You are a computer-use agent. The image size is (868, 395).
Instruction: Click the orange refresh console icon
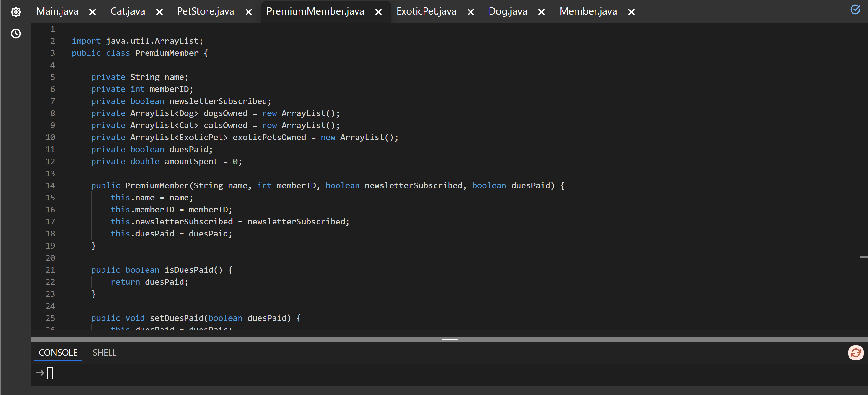856,353
